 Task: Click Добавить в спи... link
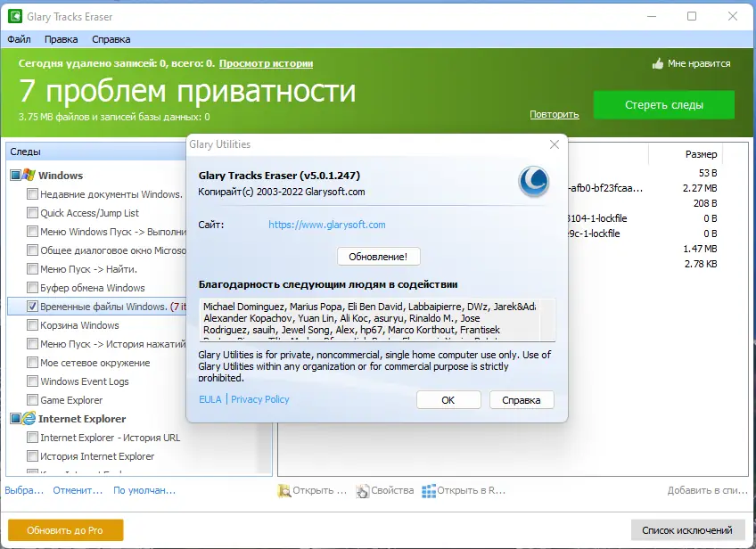[707, 490]
